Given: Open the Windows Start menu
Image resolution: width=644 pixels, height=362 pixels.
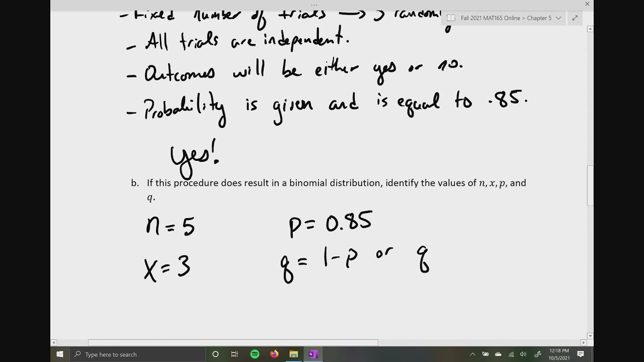Looking at the screenshot, I should 59,354.
